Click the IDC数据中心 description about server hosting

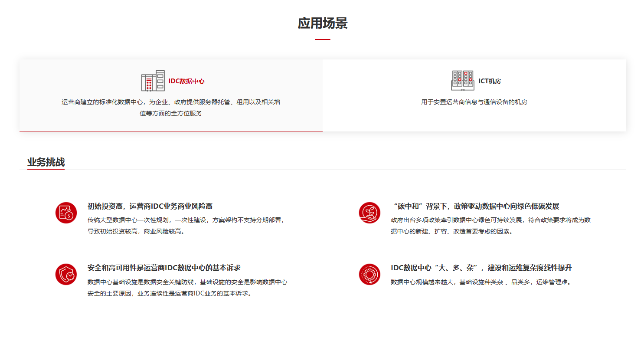point(171,108)
